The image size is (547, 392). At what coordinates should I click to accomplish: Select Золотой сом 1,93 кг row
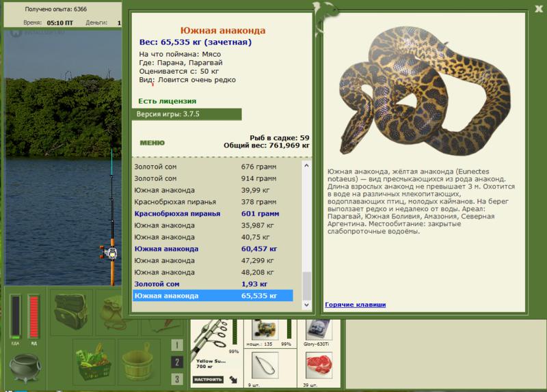[x=213, y=284]
